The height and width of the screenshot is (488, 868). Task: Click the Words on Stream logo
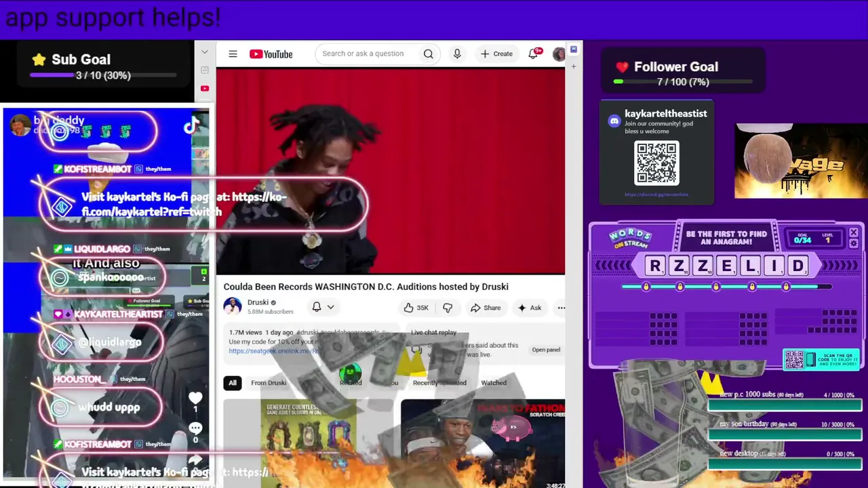630,239
